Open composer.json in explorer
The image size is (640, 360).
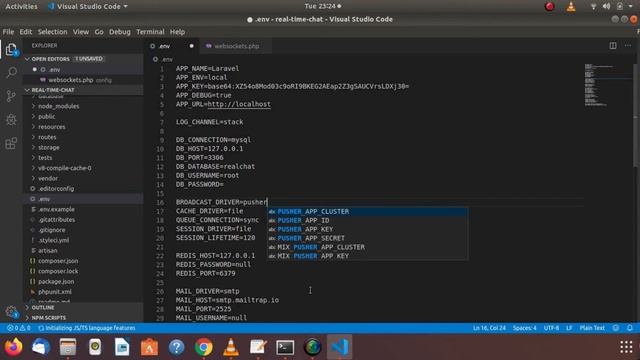(58, 261)
